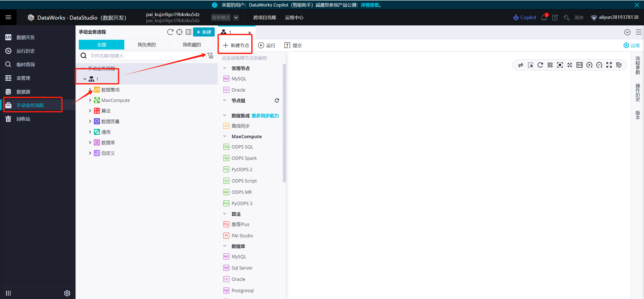The image size is (644, 299).
Task: Refresh the 节点组 node group section
Action: (277, 100)
